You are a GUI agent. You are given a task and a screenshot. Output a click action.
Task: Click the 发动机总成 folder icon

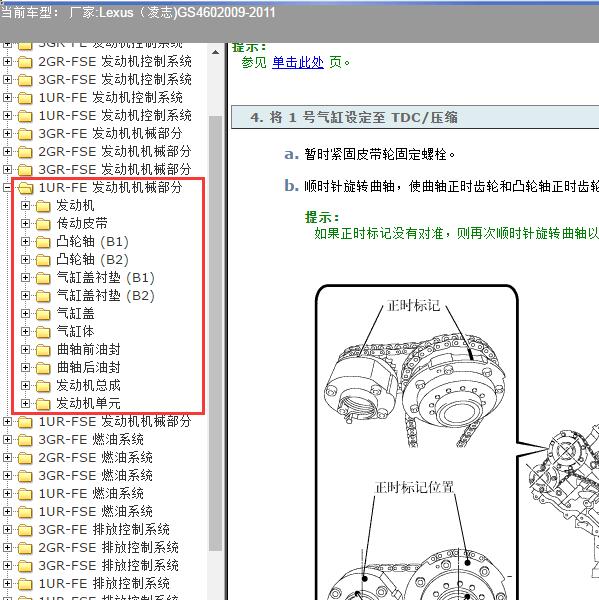[43, 386]
